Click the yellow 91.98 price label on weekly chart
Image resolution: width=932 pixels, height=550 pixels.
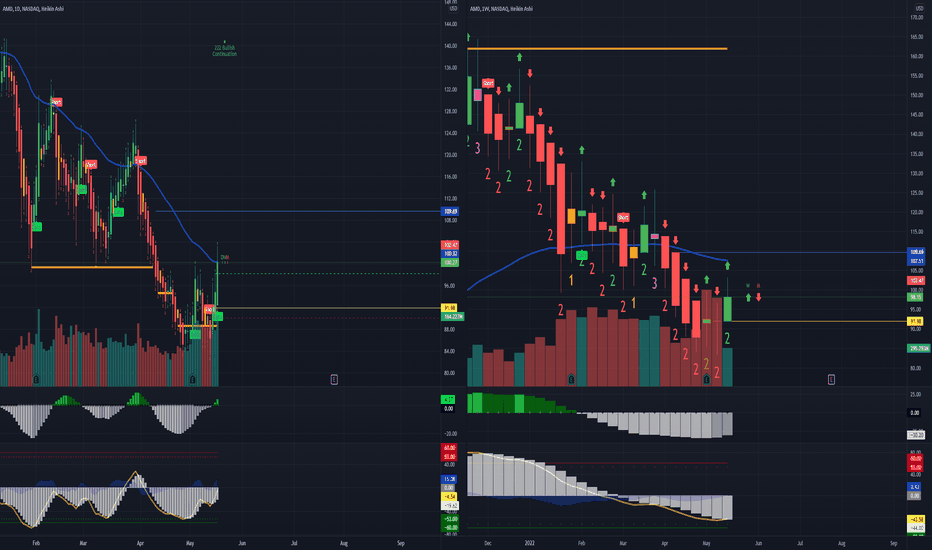915,322
